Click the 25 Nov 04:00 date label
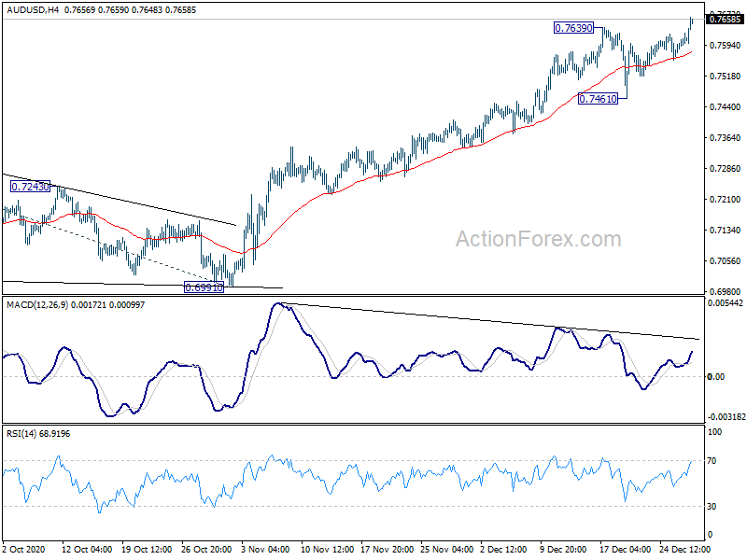 (x=447, y=549)
